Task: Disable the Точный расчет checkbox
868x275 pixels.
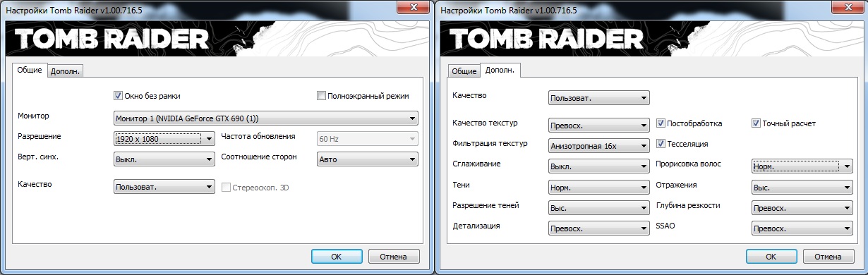Action: (x=757, y=123)
